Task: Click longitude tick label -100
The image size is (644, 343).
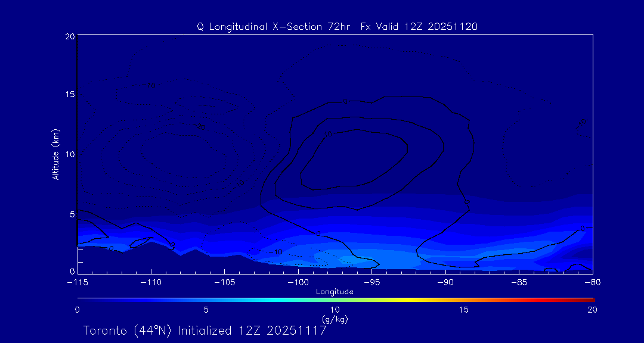Action: [298, 282]
